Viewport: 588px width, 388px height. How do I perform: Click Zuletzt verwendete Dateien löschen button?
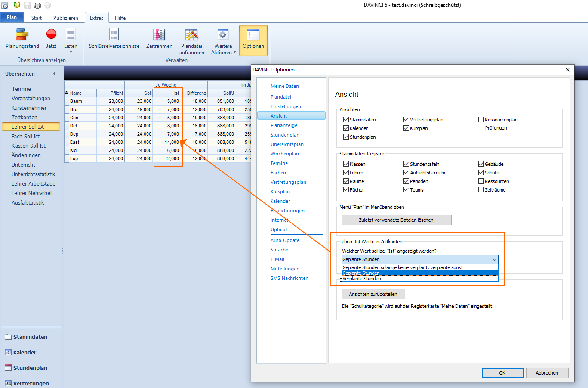tap(397, 220)
